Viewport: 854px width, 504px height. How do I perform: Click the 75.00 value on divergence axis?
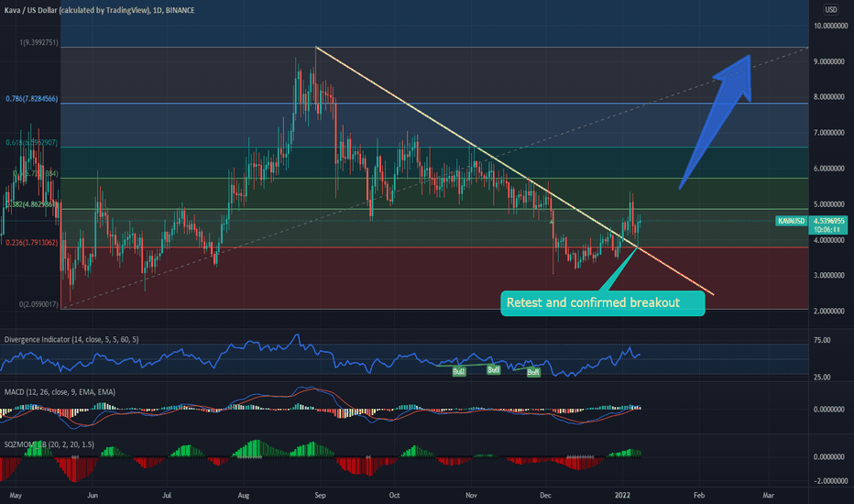point(822,340)
